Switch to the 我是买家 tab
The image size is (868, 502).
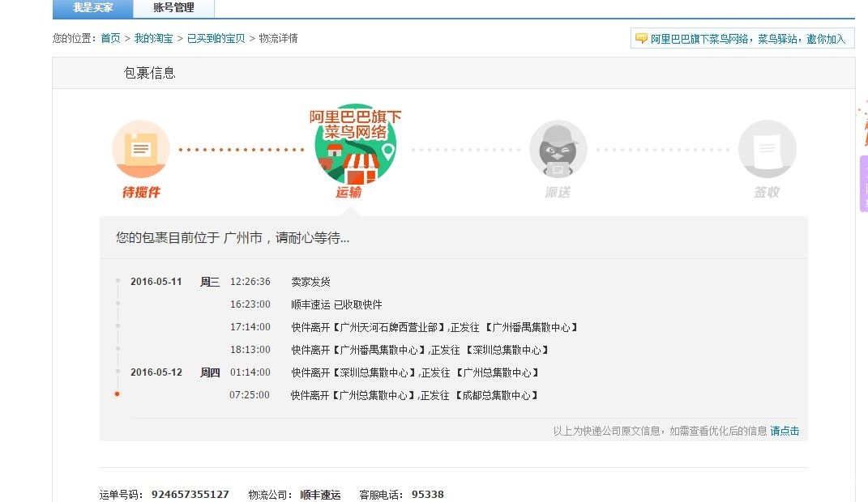(93, 8)
